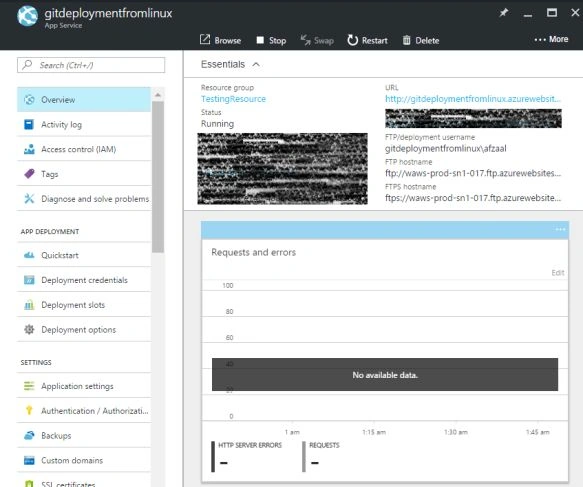Open Diagnose and solve problems
The image size is (583, 487).
[84, 199]
